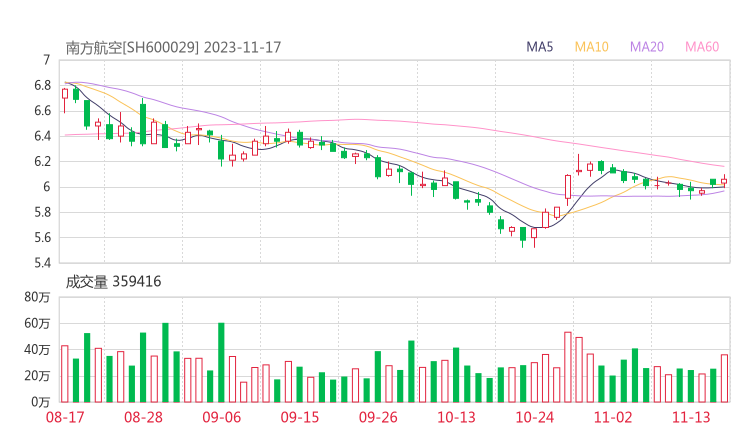740x440 pixels.
Task: Select the 11-13 date axis label
Action: (690, 417)
